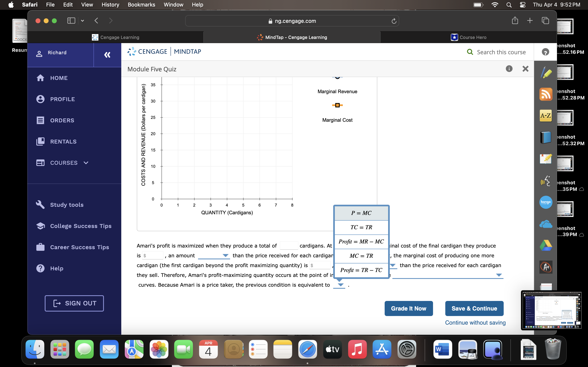The height and width of the screenshot is (367, 588).
Task: Open the Bongo video tool
Action: tap(546, 202)
